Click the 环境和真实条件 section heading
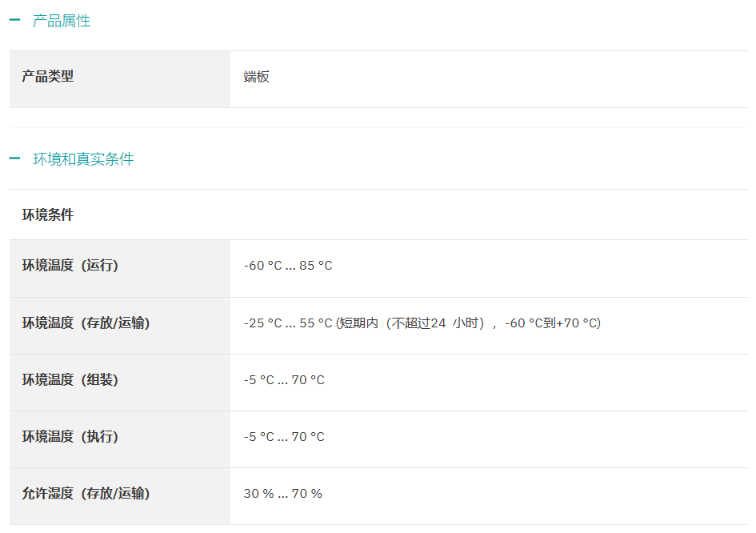Image resolution: width=756 pixels, height=533 pixels. [x=83, y=158]
